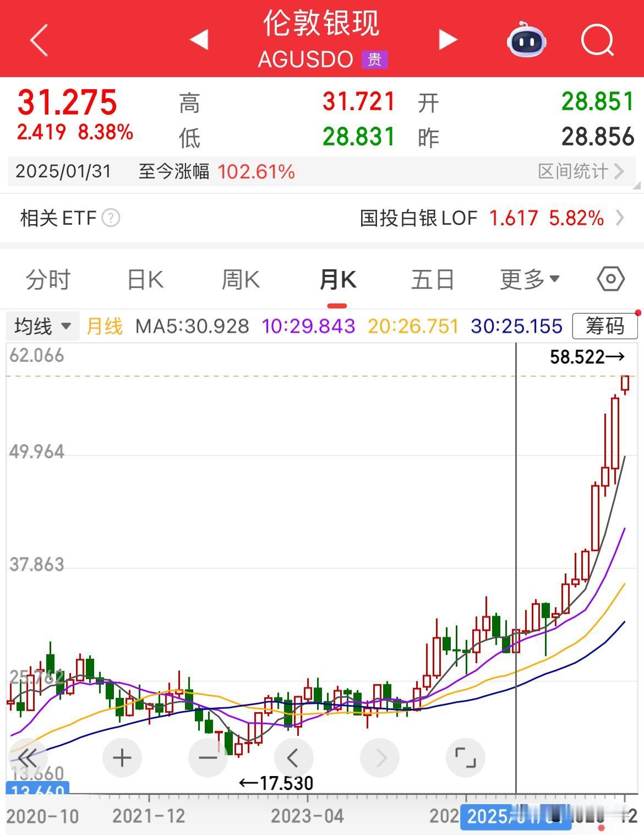
Task: Tap the 2025/01/31 date text
Action: [x=63, y=172]
